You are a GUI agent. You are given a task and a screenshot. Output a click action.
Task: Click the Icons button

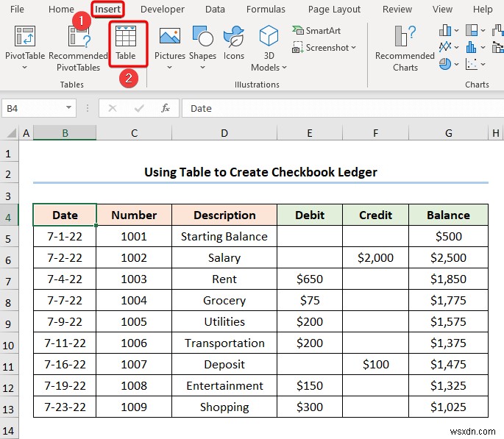tap(234, 43)
